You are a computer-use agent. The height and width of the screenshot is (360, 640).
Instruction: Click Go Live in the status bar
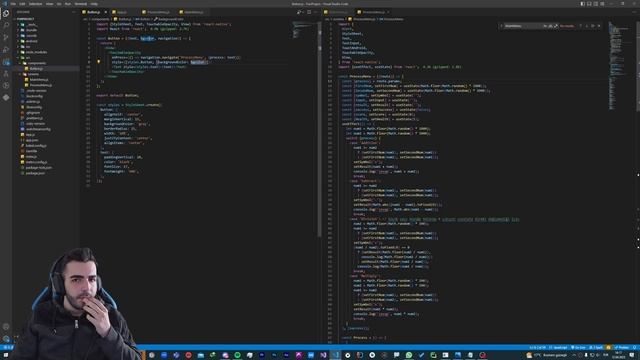(578, 347)
